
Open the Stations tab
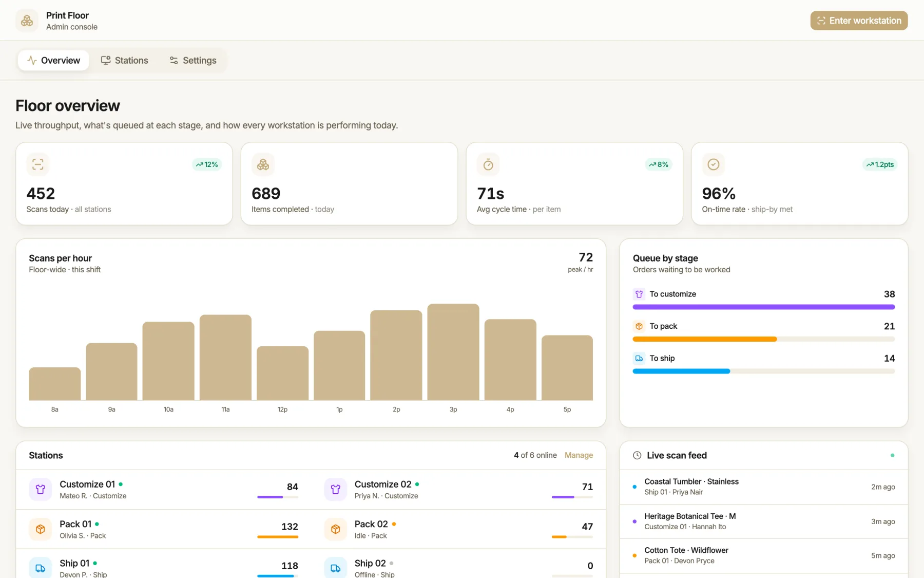tap(124, 61)
